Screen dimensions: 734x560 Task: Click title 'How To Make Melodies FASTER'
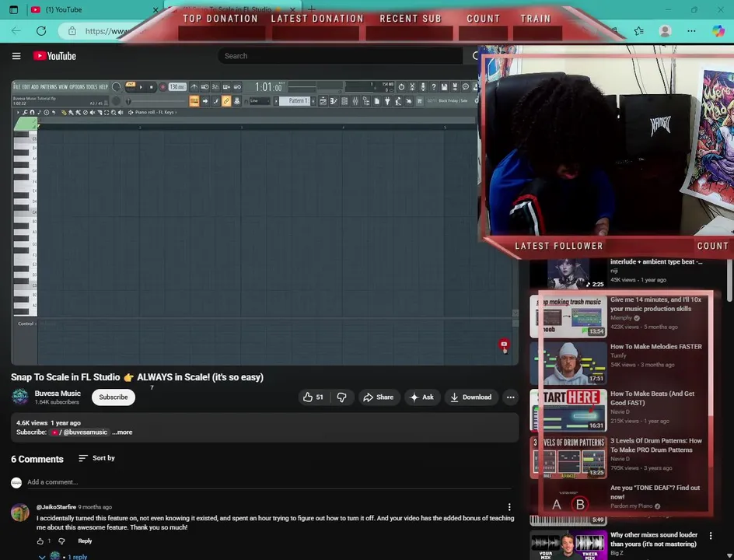(655, 347)
